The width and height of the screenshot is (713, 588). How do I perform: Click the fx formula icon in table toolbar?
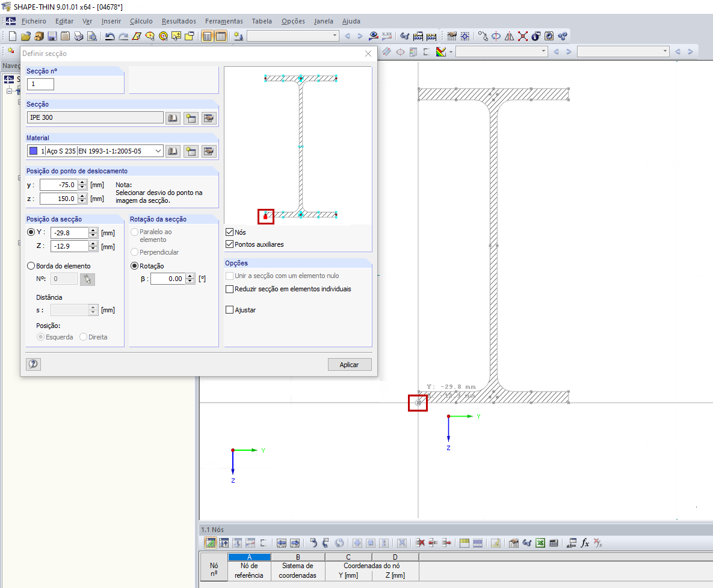point(585,543)
